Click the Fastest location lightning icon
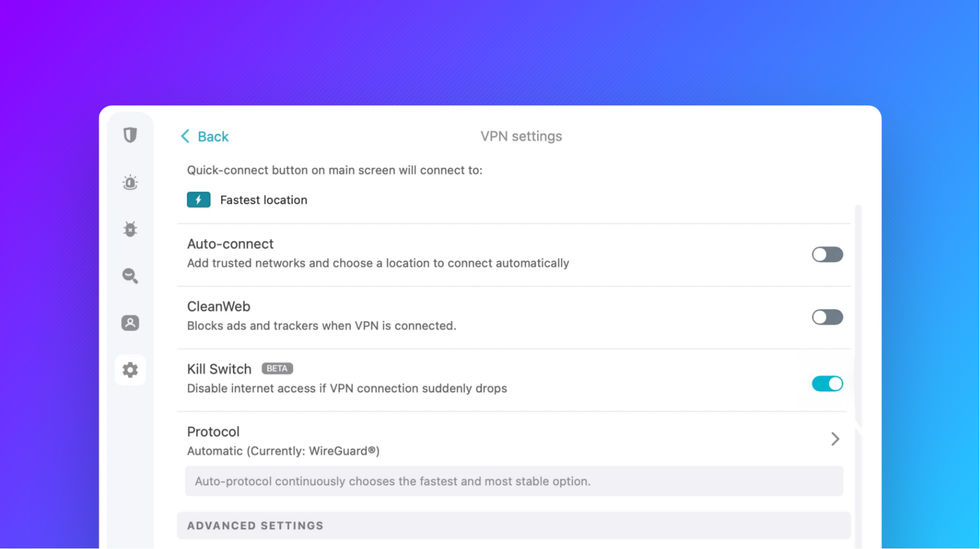Screen dimensions: 980x549 click(199, 200)
